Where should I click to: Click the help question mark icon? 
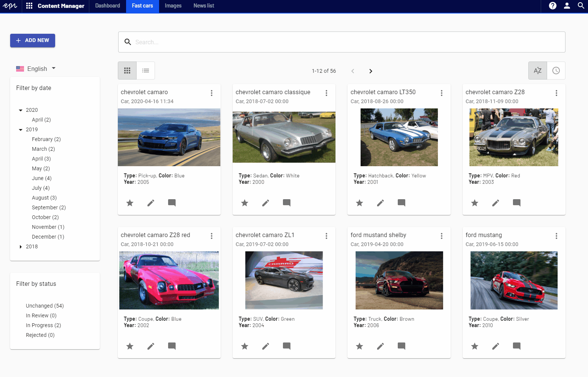point(552,6)
